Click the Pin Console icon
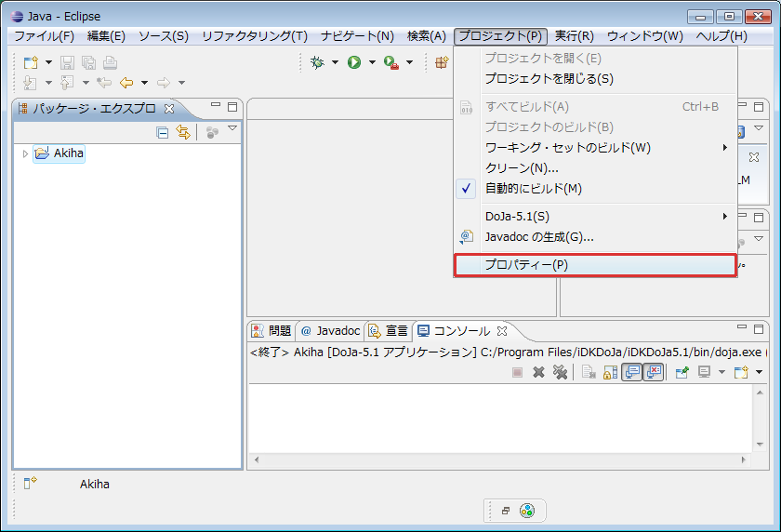This screenshot has width=781, height=532. pyautogui.click(x=682, y=372)
